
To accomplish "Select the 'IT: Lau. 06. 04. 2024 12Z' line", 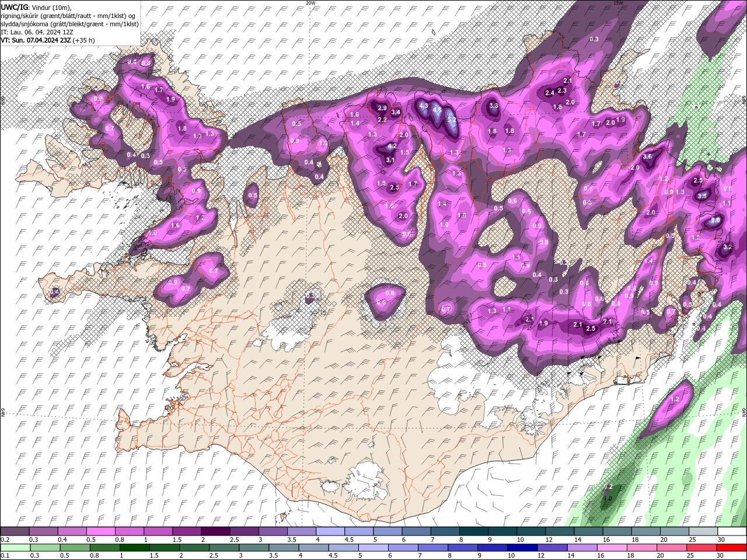I will tap(36, 32).
